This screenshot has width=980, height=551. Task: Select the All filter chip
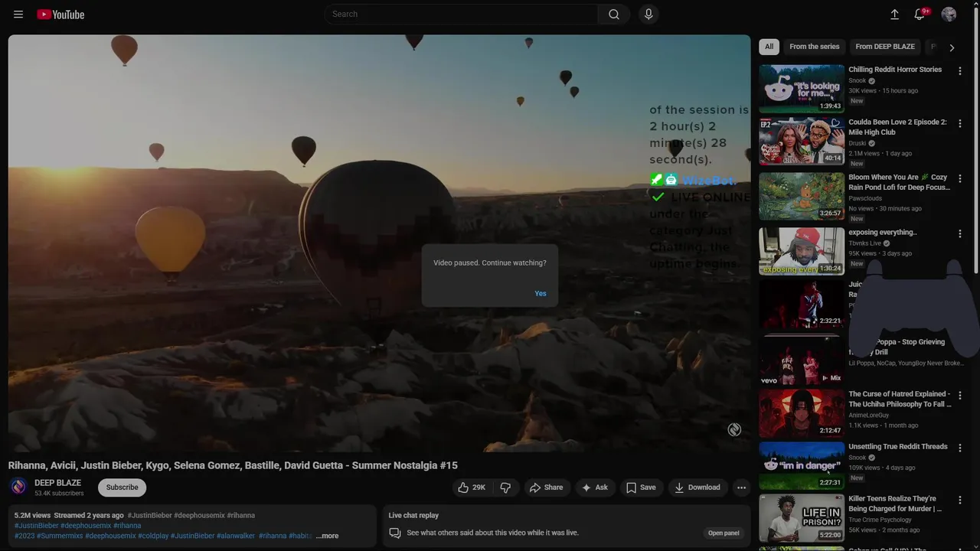click(769, 47)
